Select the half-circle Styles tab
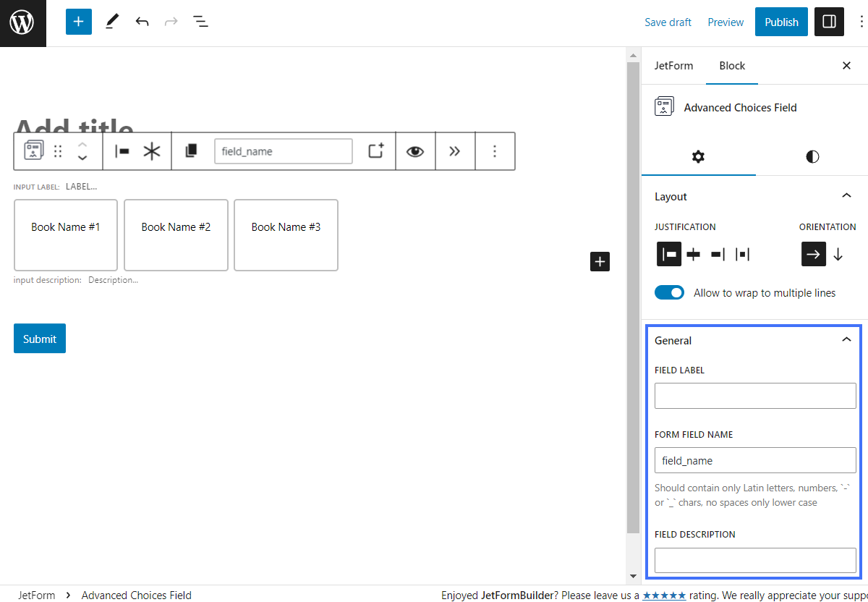 point(812,156)
